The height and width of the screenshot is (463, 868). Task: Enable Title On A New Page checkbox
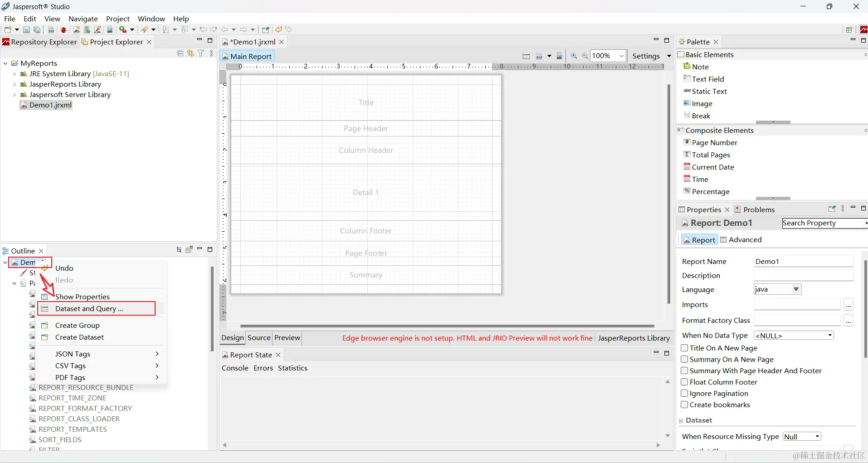pos(685,348)
